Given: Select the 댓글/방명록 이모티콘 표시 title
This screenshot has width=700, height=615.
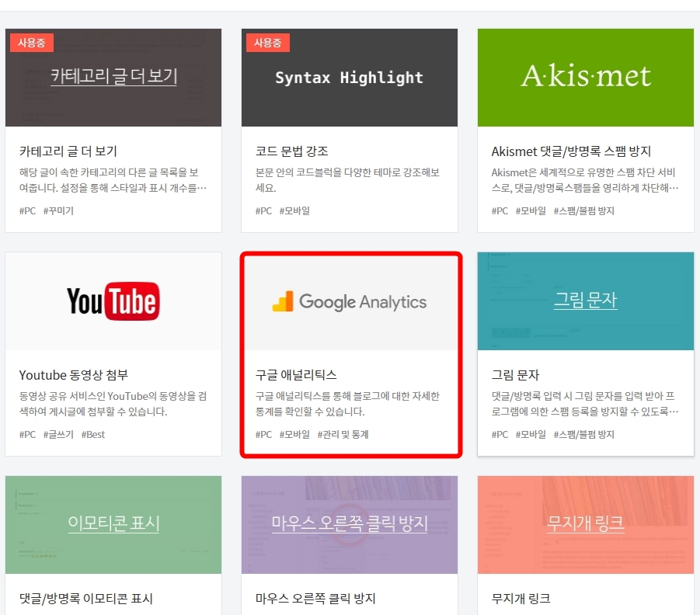Looking at the screenshot, I should pyautogui.click(x=85, y=599).
